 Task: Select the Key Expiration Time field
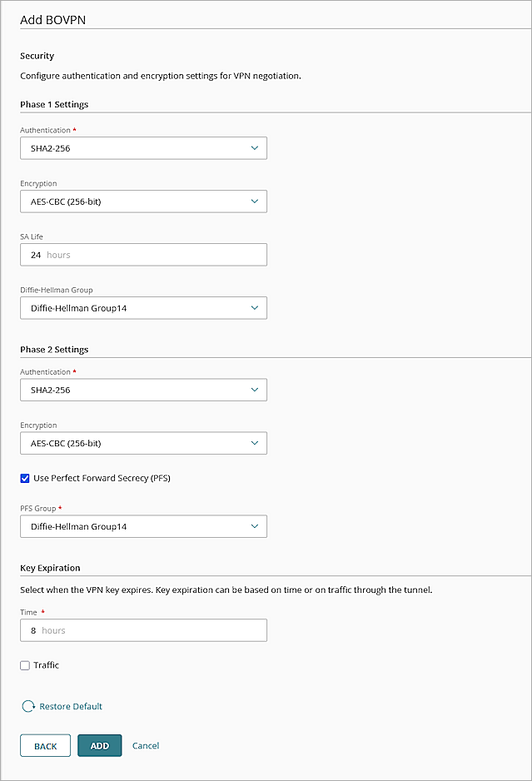(143, 630)
